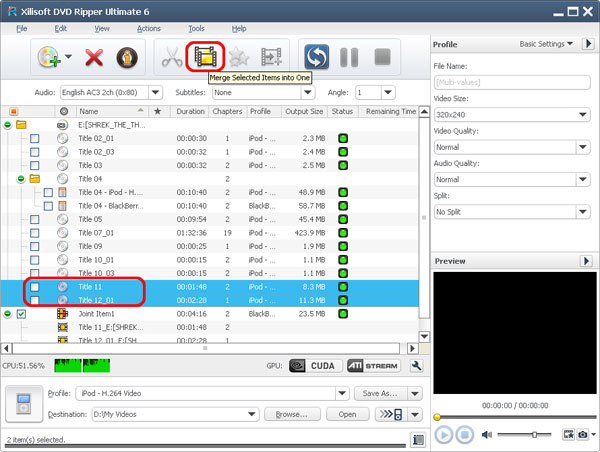Screen dimensions: 600x452
Task: Click the iPod device profile icon
Action: point(24,404)
